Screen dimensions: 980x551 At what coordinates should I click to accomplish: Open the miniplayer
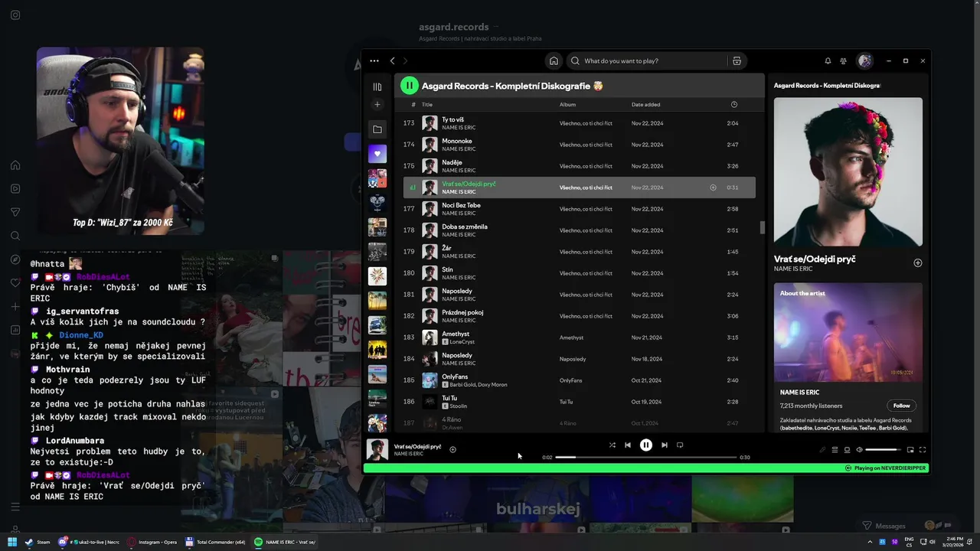[910, 450]
